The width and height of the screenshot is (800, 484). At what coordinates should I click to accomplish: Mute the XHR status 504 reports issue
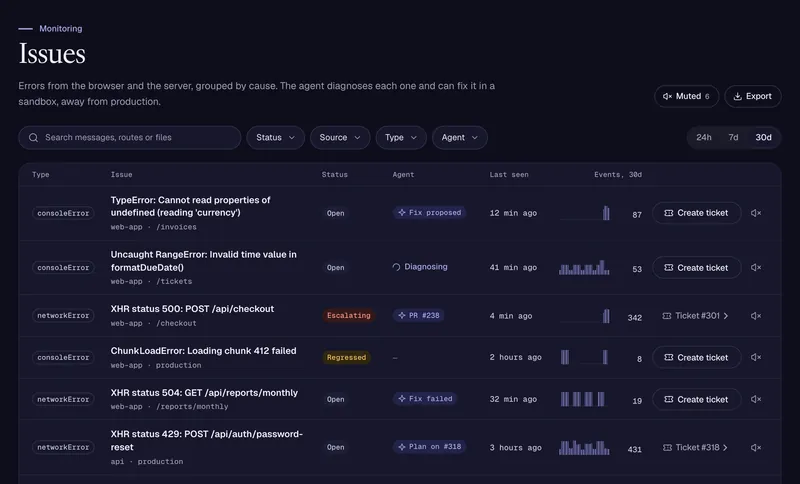click(x=756, y=399)
